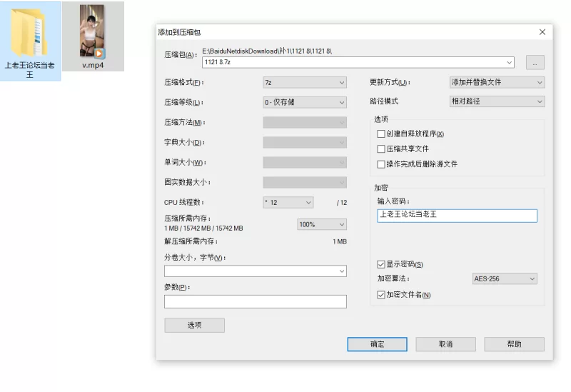Click the / 12 thread count text
This screenshot has width=571, height=392.
click(342, 203)
